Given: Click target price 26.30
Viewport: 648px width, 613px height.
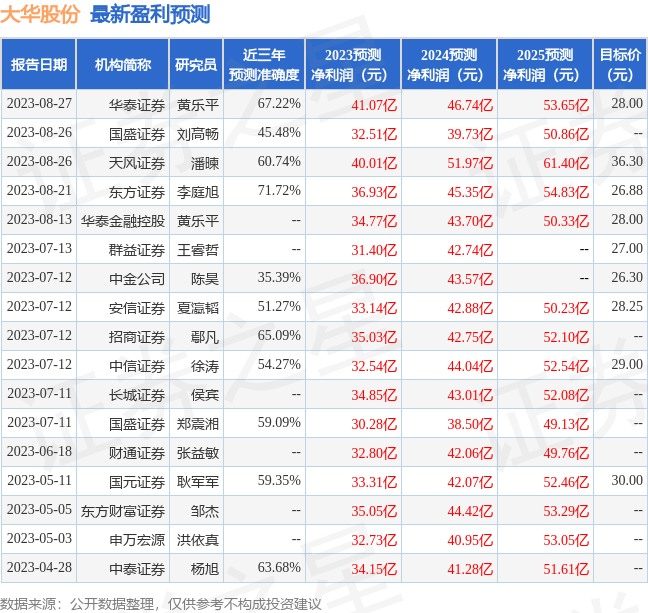Looking at the screenshot, I should tap(627, 277).
